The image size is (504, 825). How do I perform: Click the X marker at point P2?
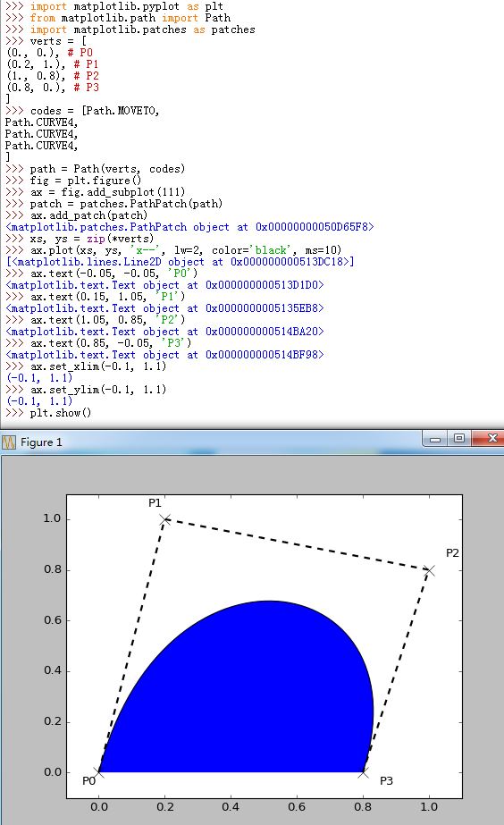pyautogui.click(x=429, y=570)
